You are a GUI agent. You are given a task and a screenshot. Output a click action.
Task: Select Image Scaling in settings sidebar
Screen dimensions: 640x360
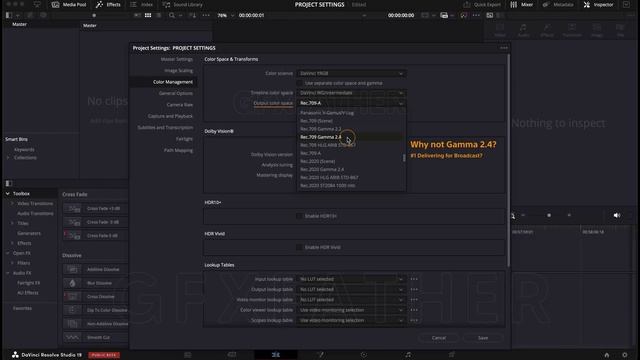point(178,71)
